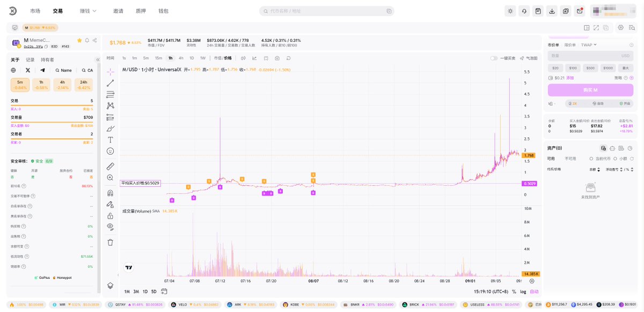Image resolution: width=644 pixels, height=312 pixels.
Task: Choose the $500 quick amount button
Action: [x=590, y=68]
